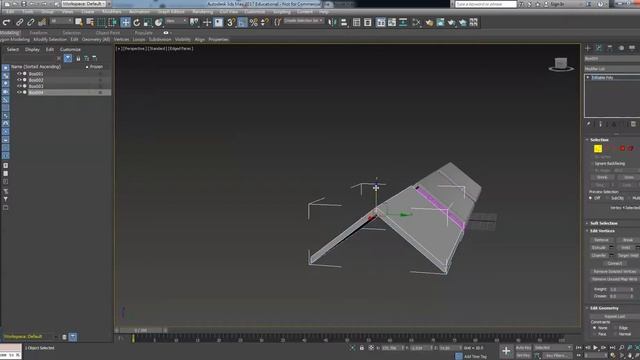Hide Box001 using its eye icon
Screen dimensions: 640x360
19,74
